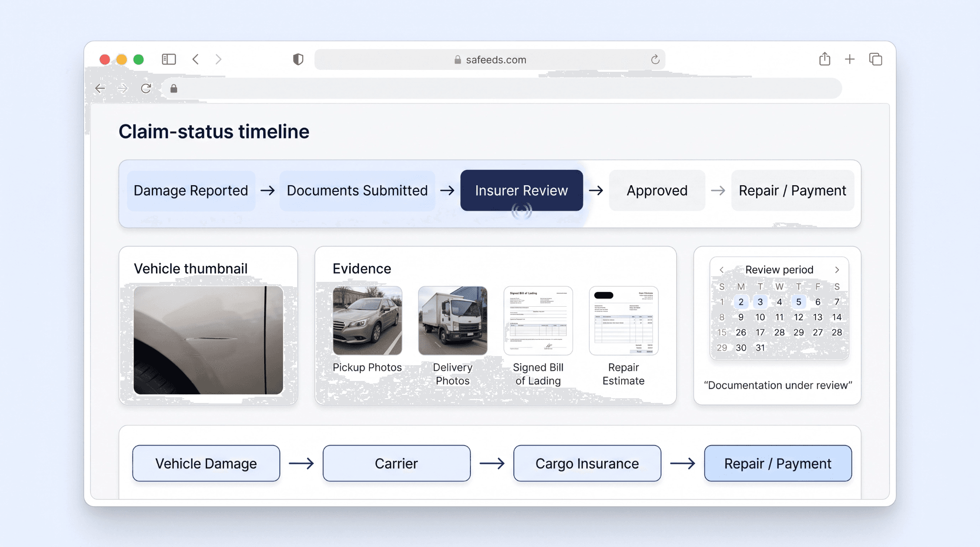Select day 31 in the calendar

pos(760,348)
